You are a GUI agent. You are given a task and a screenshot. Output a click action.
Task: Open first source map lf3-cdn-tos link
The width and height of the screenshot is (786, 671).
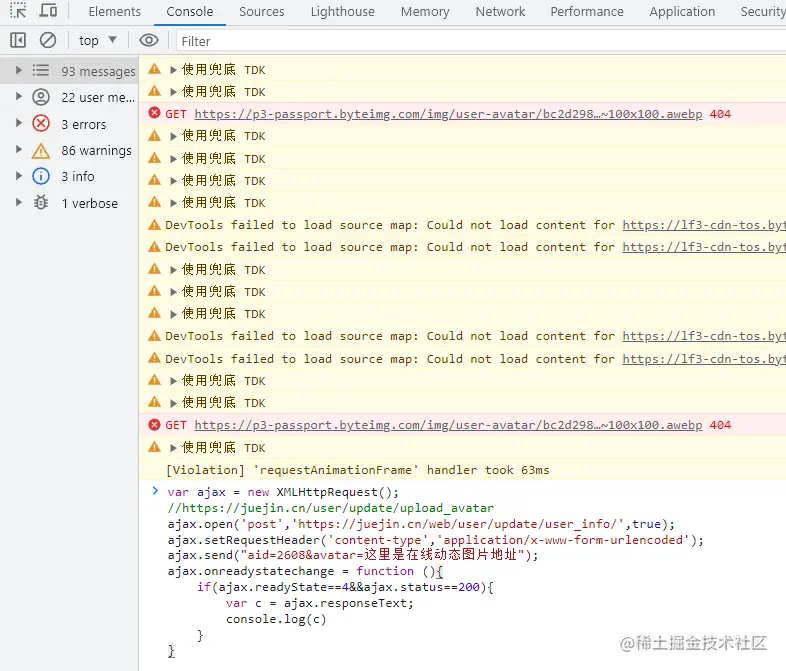(x=704, y=226)
